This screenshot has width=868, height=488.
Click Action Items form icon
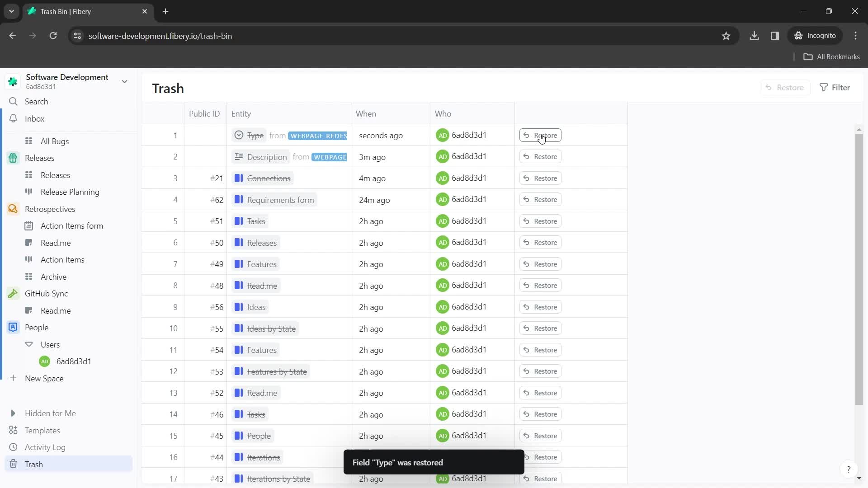(x=29, y=225)
